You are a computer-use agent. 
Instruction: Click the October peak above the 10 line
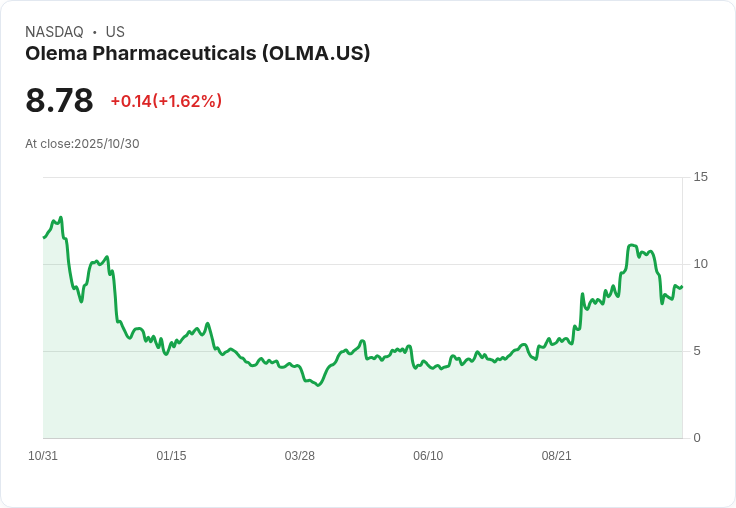(x=631, y=245)
